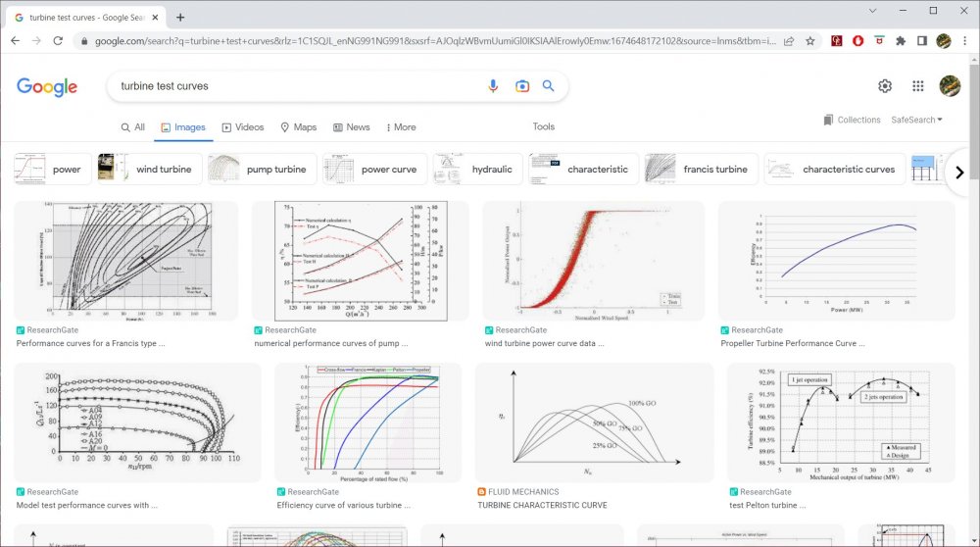Image resolution: width=980 pixels, height=547 pixels.
Task: Open the Pelton turbine efficiency chart thumbnail
Action: [841, 422]
